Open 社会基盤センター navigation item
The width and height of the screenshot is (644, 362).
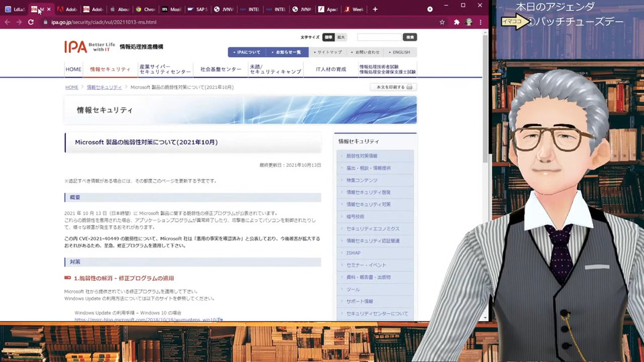pyautogui.click(x=221, y=69)
